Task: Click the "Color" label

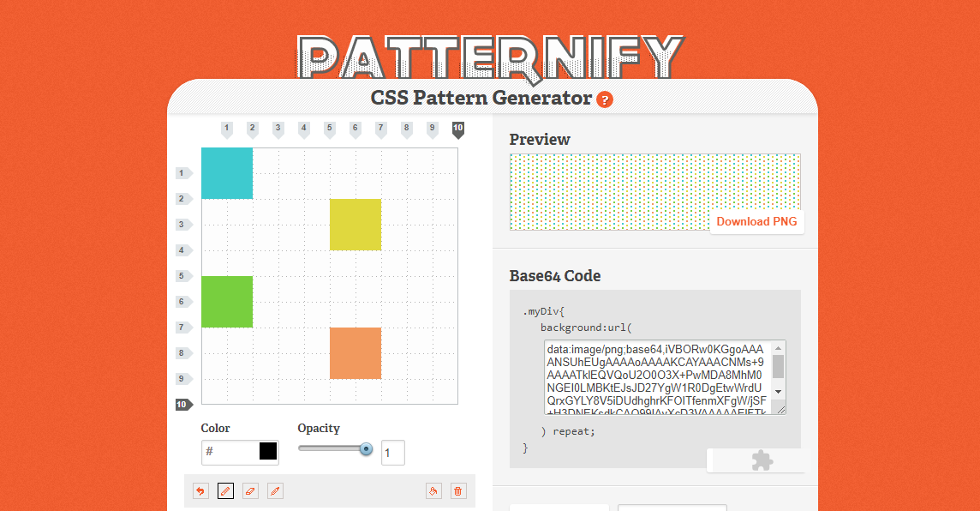Action: (215, 428)
